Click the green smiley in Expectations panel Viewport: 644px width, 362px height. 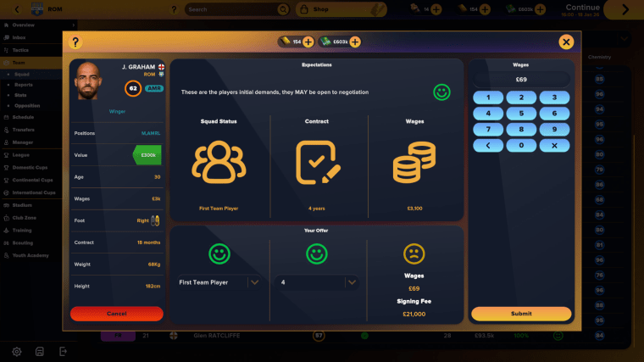(441, 92)
